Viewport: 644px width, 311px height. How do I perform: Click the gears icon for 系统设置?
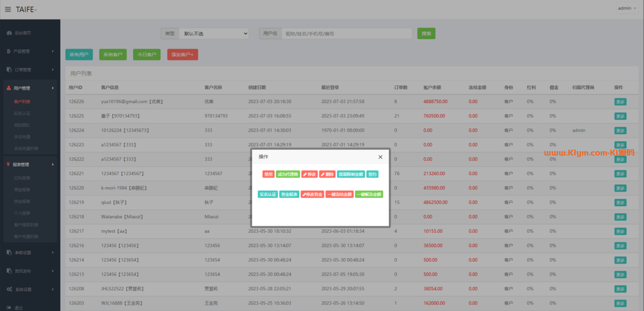9,289
